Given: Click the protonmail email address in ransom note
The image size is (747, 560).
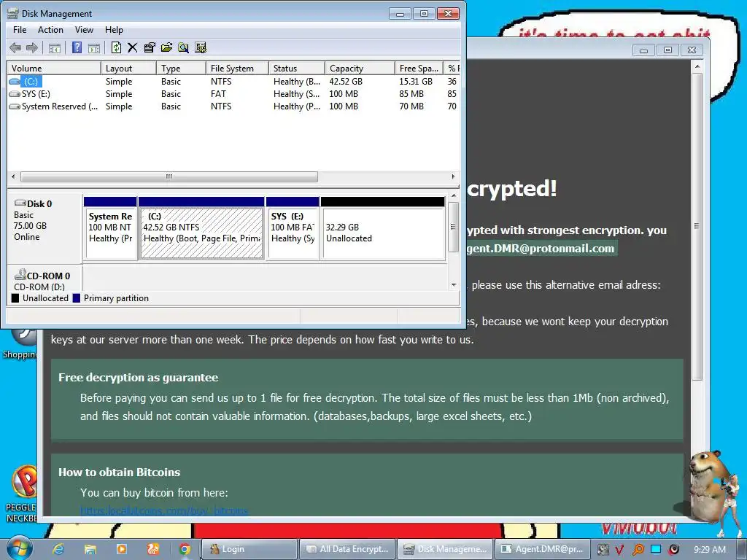Looking at the screenshot, I should tap(541, 248).
